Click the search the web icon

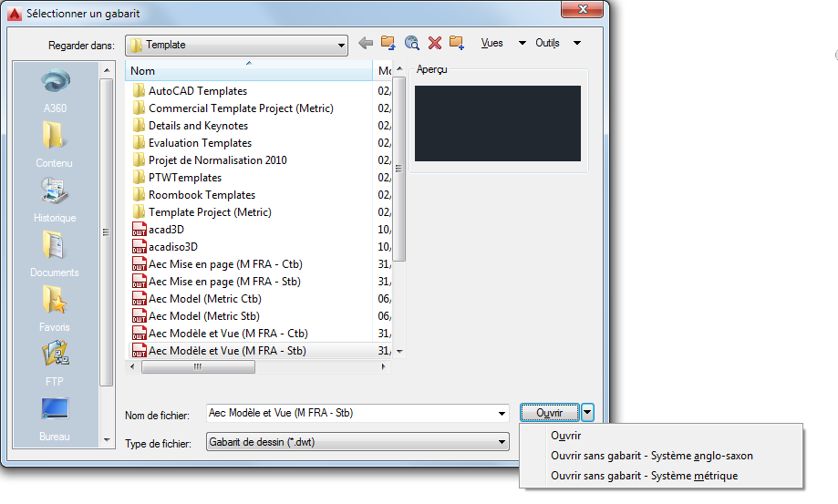(x=411, y=43)
